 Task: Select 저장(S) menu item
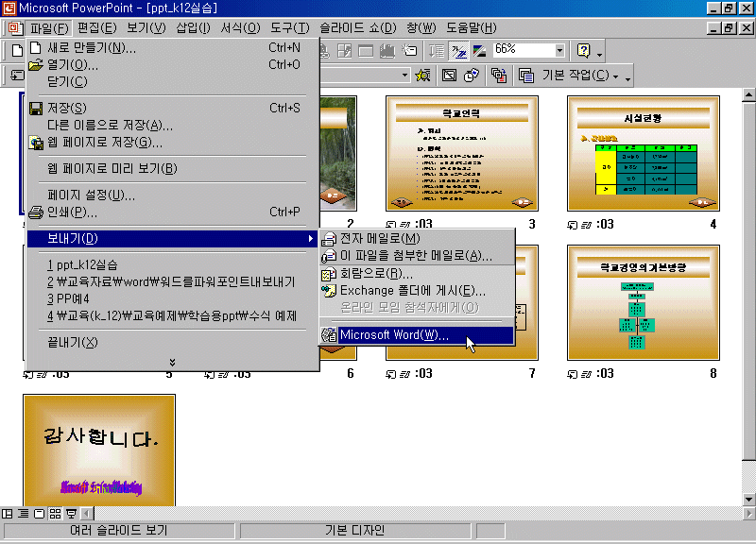point(173,109)
